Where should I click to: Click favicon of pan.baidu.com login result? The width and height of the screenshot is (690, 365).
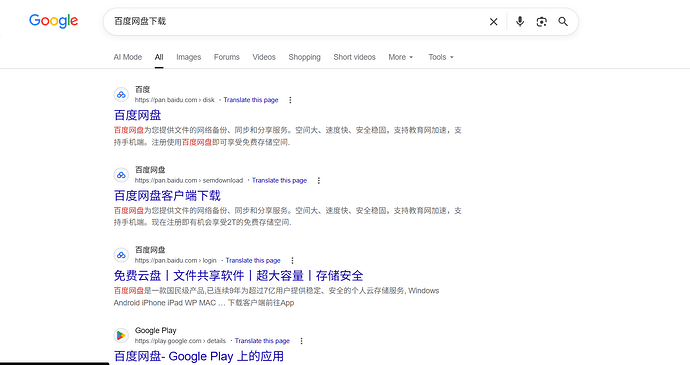(121, 255)
